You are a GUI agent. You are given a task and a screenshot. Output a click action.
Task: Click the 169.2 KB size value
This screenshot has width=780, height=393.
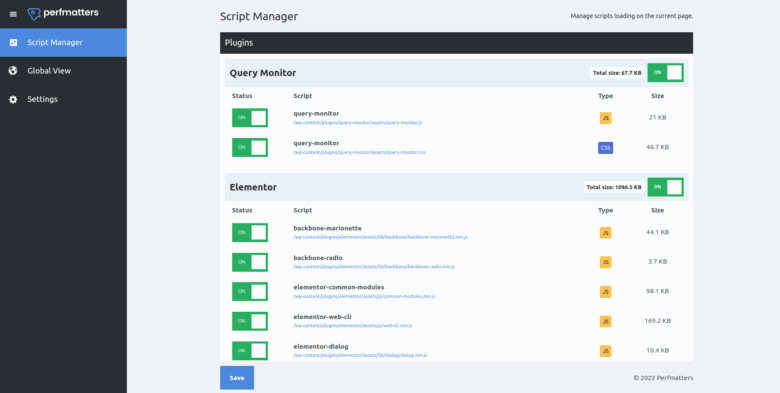coord(658,321)
